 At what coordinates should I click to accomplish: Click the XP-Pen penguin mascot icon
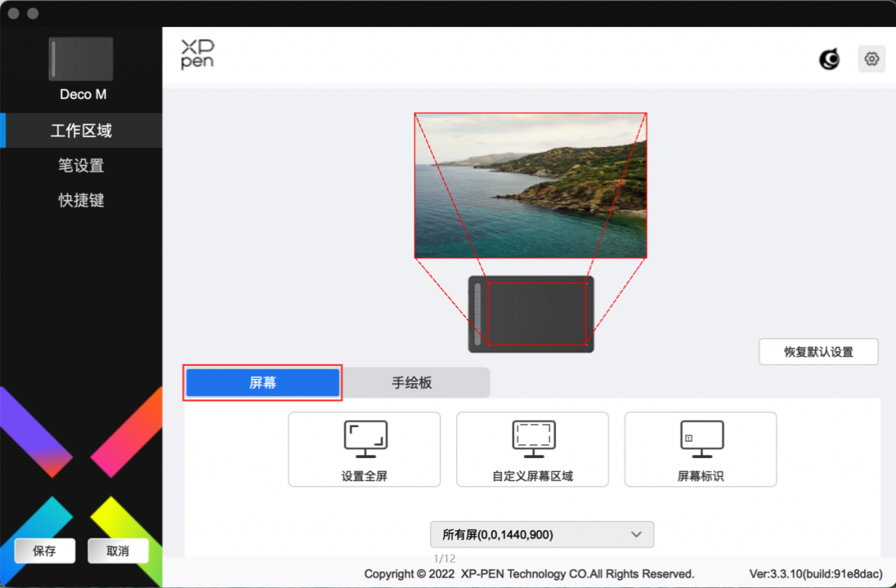point(829,60)
